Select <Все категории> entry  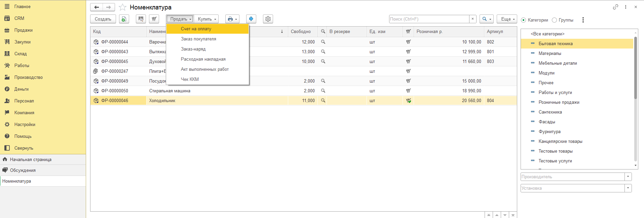coord(547,34)
